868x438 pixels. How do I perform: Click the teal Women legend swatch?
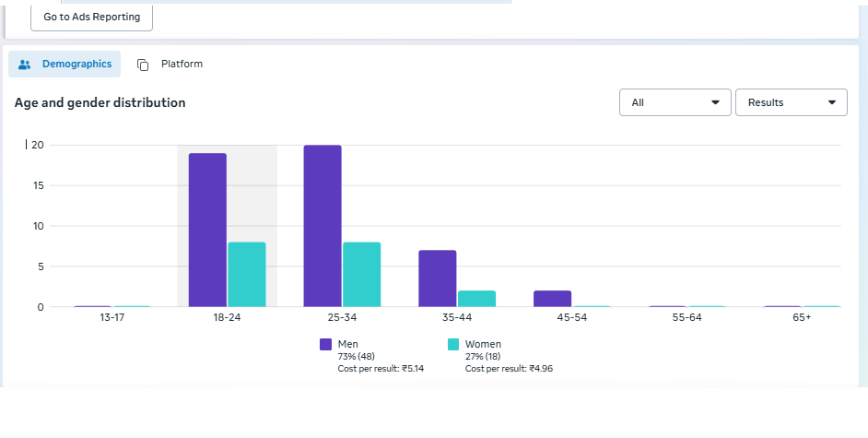tap(452, 344)
